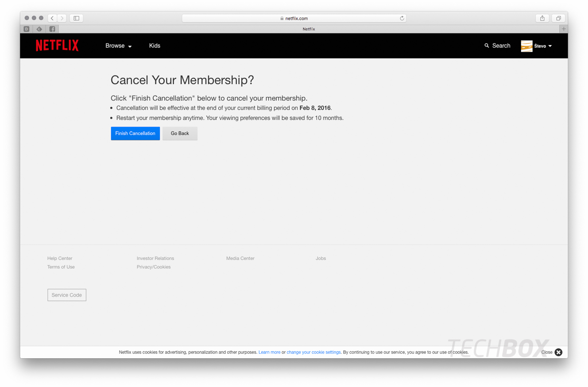Open the profile avatar thumbnail
Image resolution: width=588 pixels, height=387 pixels.
(x=526, y=46)
